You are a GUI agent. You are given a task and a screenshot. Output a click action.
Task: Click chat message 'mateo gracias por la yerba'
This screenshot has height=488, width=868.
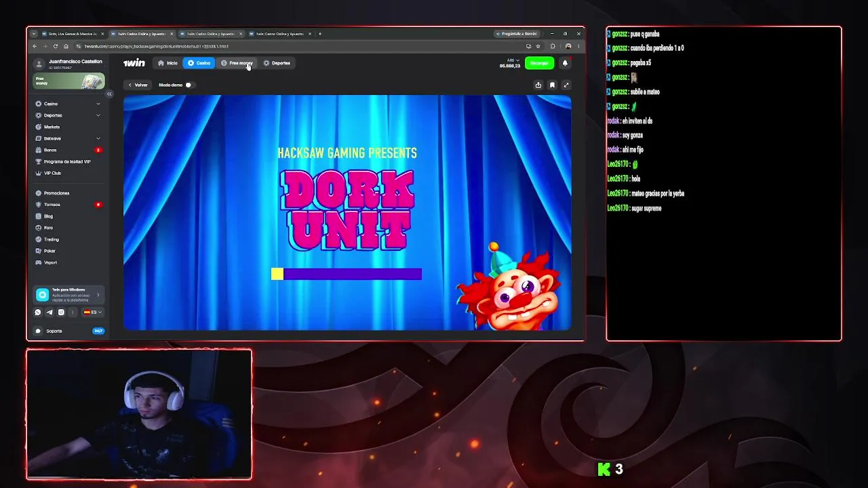tap(657, 194)
